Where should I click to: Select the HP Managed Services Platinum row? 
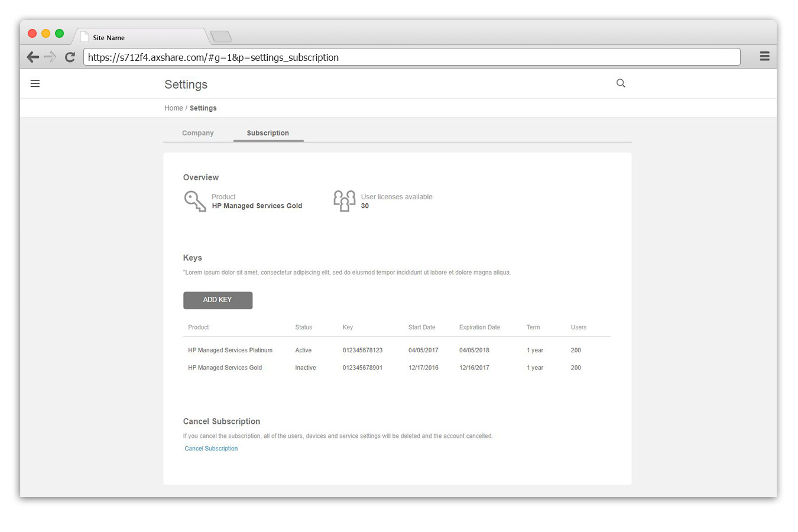pyautogui.click(x=397, y=351)
